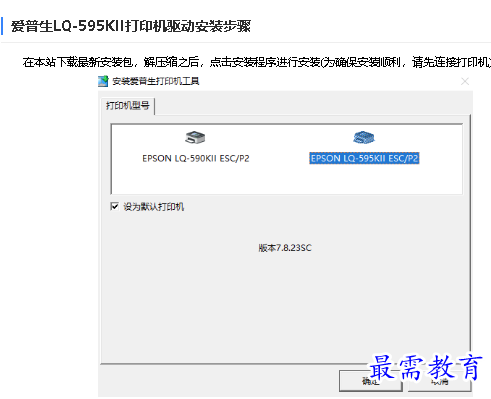This screenshot has height=399, width=491.
Task: Click the 取消 button
Action: click(439, 381)
